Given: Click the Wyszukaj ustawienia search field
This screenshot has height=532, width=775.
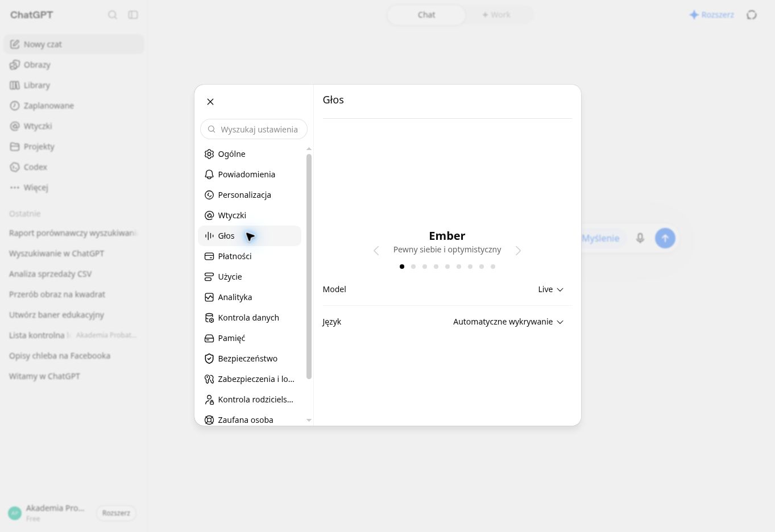Looking at the screenshot, I should click(254, 130).
